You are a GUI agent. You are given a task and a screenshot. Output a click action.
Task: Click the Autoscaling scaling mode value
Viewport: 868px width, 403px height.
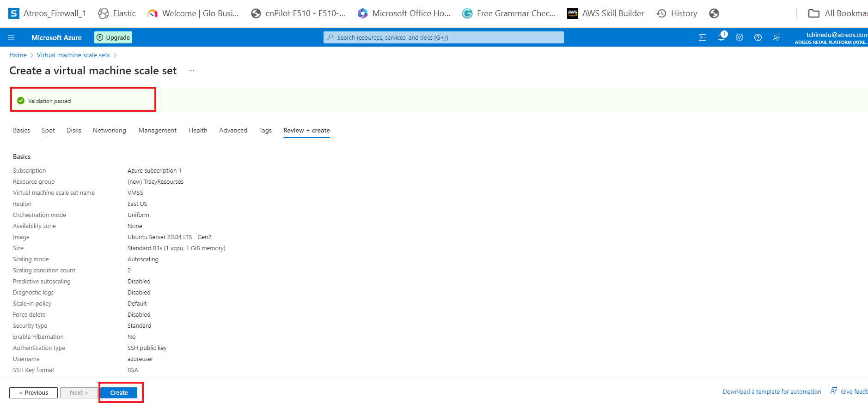pos(143,259)
